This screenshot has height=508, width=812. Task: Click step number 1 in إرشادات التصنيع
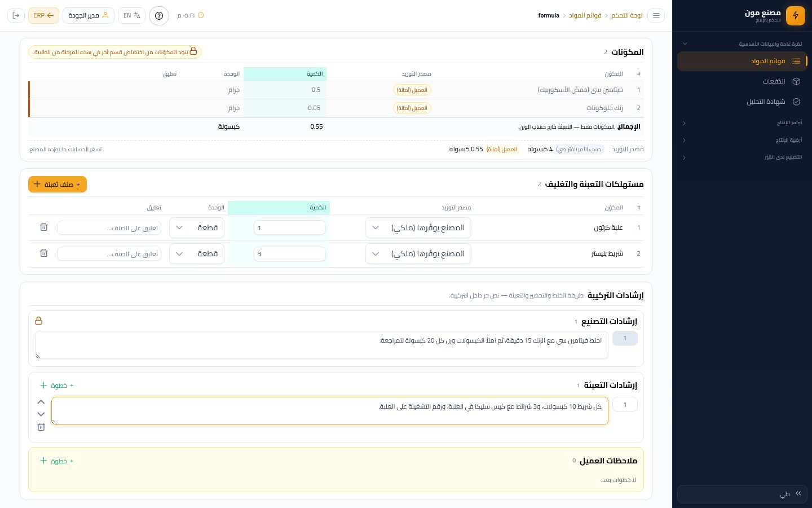pyautogui.click(x=625, y=338)
